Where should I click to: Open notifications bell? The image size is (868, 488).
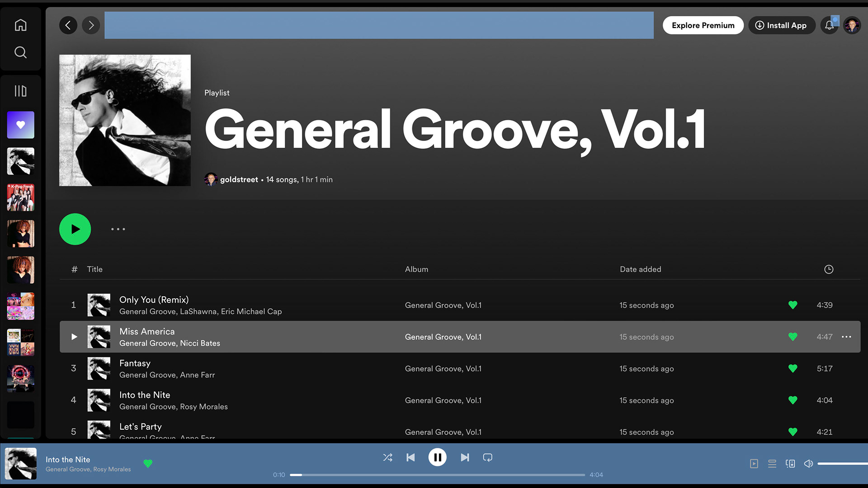[x=830, y=25]
